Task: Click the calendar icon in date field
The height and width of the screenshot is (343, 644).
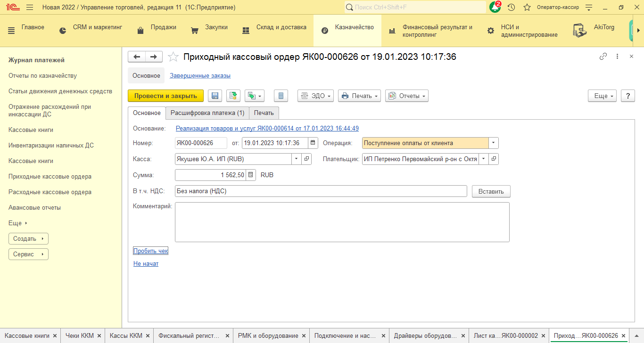Action: pyautogui.click(x=313, y=143)
